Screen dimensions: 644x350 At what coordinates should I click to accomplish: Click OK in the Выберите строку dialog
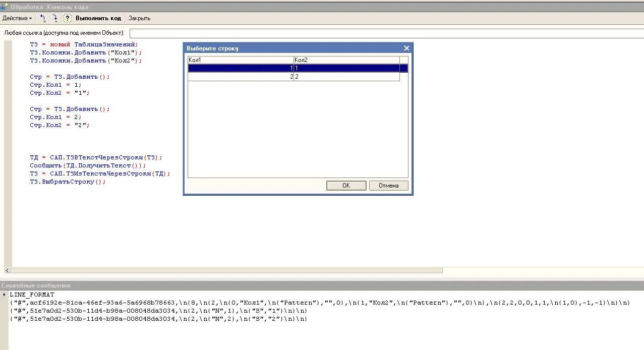point(346,186)
